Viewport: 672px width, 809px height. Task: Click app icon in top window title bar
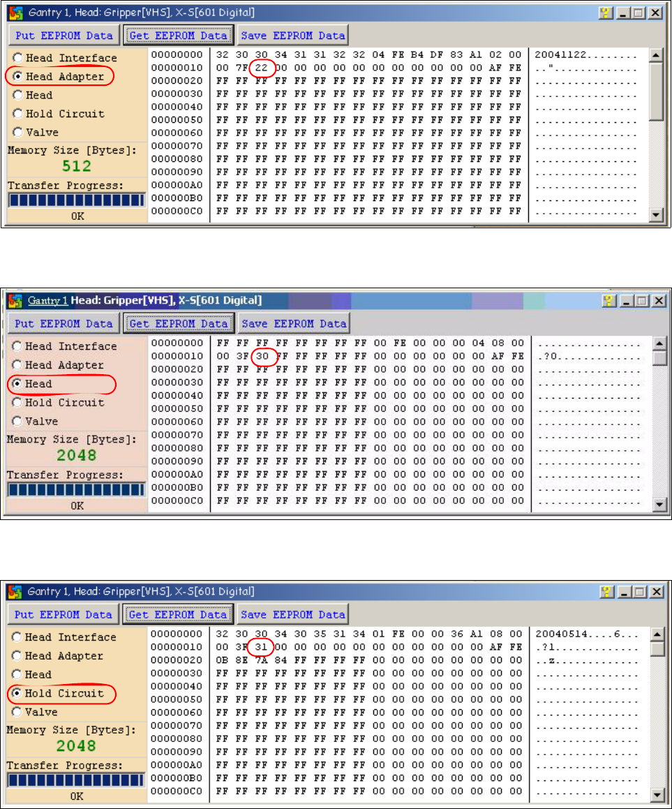(x=16, y=13)
